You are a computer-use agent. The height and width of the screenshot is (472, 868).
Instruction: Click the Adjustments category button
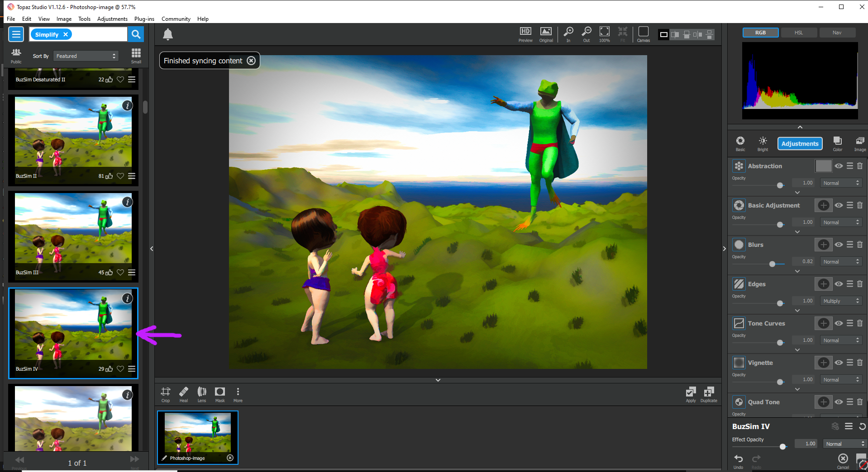click(x=800, y=144)
